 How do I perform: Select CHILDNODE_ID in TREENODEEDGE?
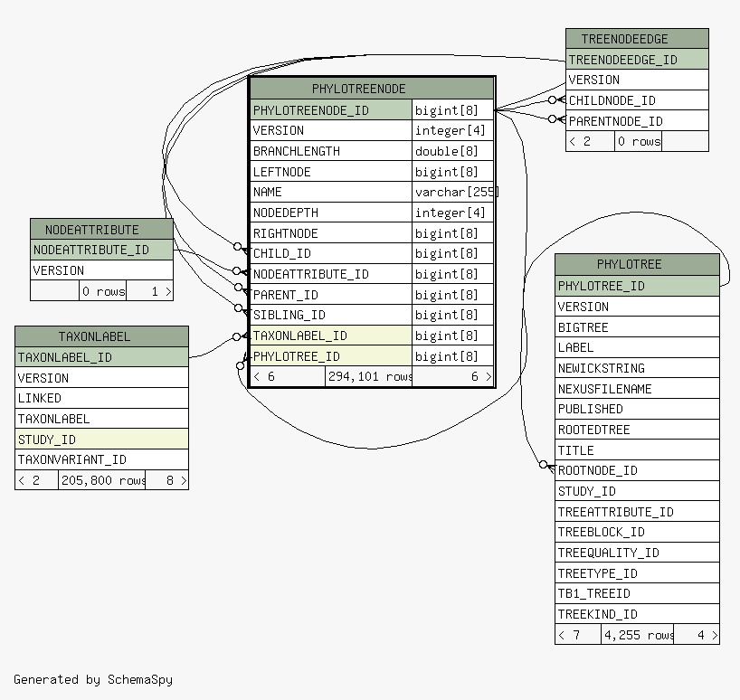coord(637,100)
